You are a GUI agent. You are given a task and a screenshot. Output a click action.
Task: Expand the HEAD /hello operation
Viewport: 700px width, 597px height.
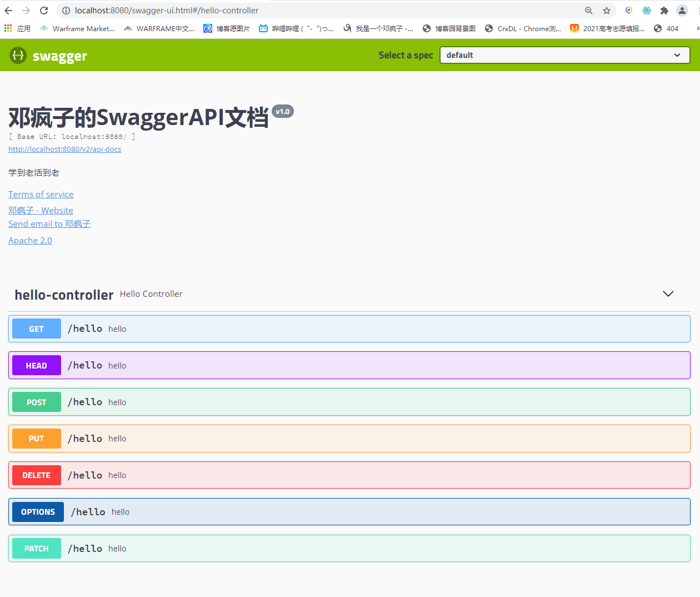349,365
